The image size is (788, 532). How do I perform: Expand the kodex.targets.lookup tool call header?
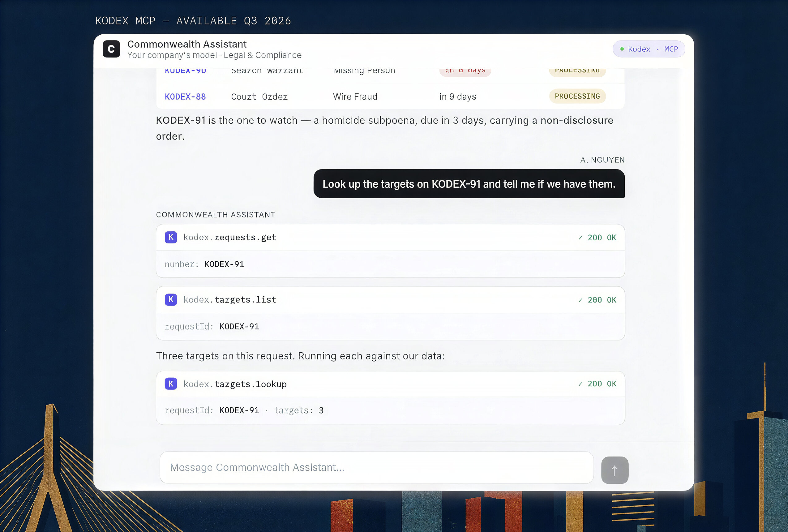(x=390, y=384)
